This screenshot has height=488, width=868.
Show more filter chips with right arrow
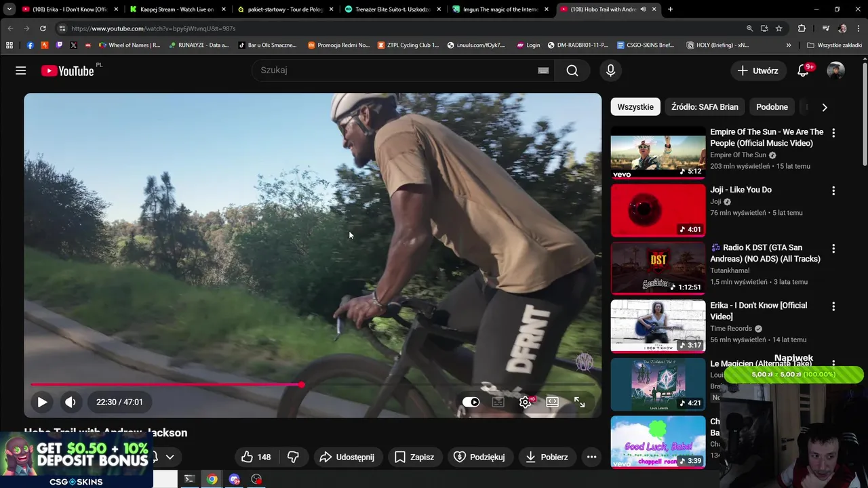(824, 107)
